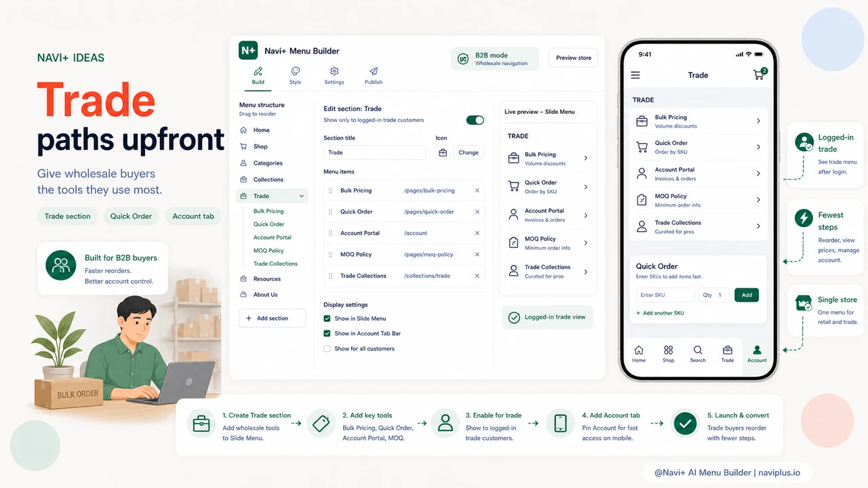Open the Settings tab
This screenshot has height=488, width=868.
coord(334,76)
